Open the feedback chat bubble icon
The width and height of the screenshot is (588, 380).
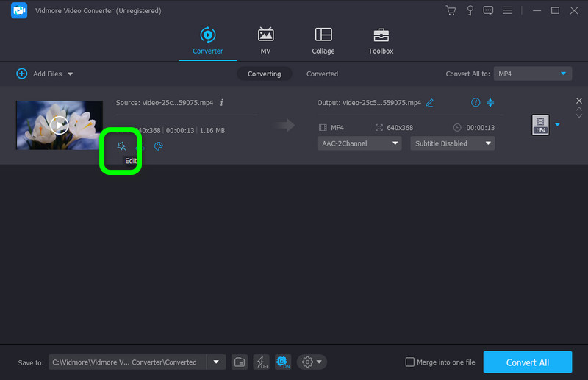(488, 10)
